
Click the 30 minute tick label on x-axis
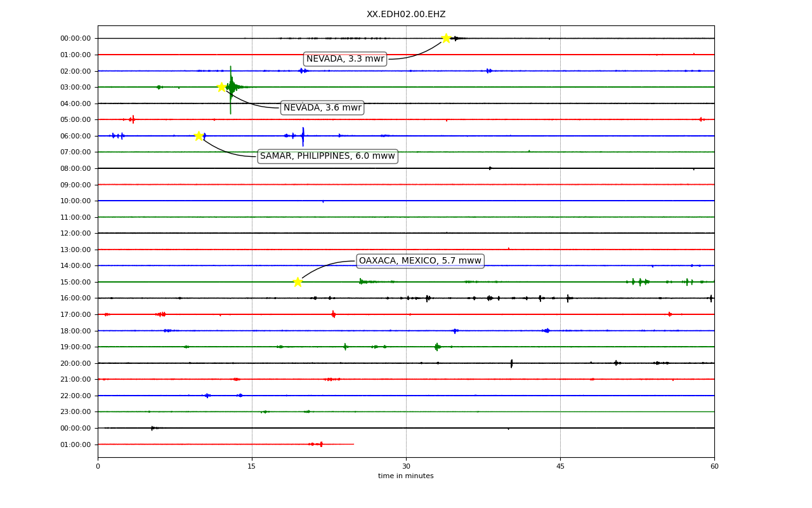point(406,467)
